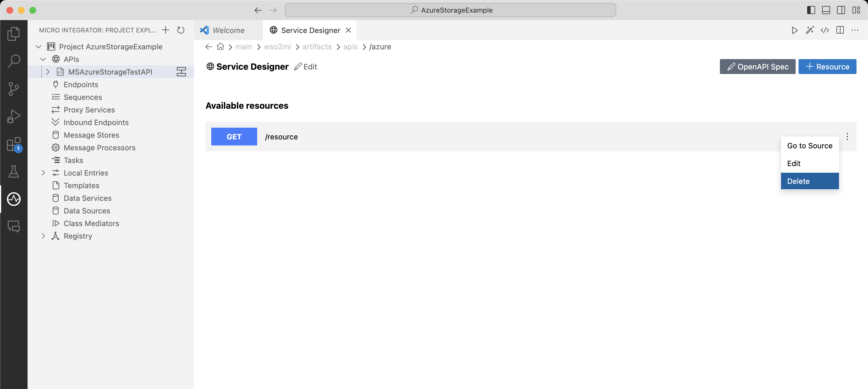Image resolution: width=868 pixels, height=389 pixels.
Task: Go back using title bar arrow
Action: point(258,10)
